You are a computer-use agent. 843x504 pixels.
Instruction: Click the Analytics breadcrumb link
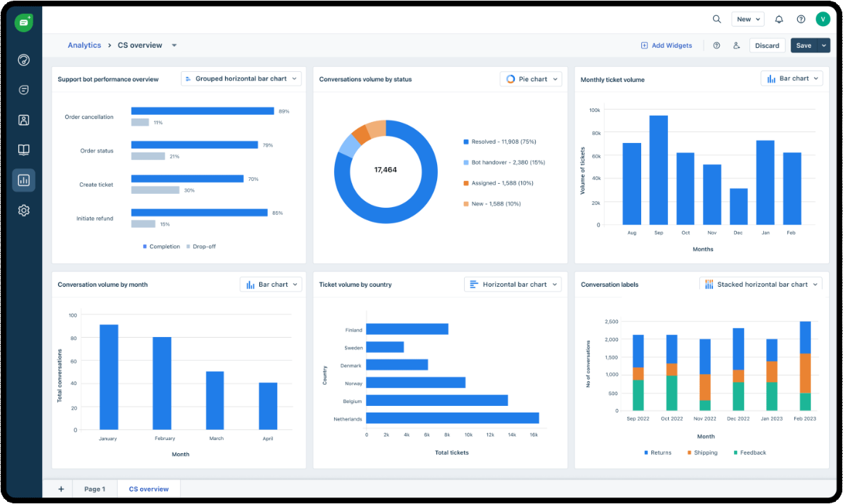pos(84,45)
